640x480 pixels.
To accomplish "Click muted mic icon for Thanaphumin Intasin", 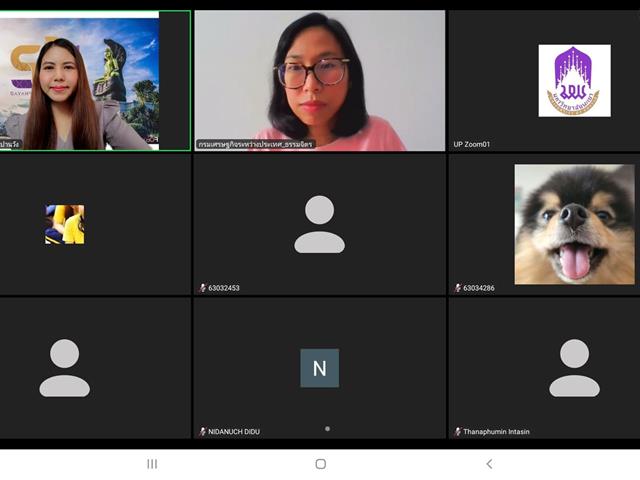I will click(x=458, y=432).
